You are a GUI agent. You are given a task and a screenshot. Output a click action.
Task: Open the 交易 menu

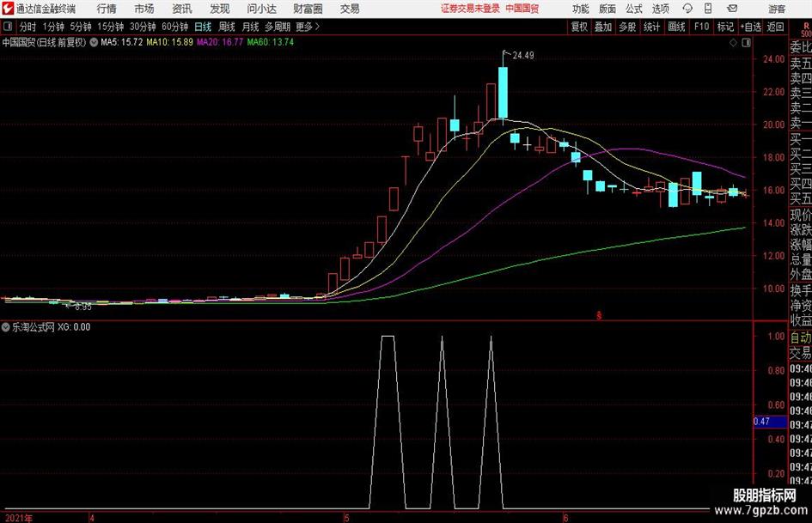tap(350, 9)
